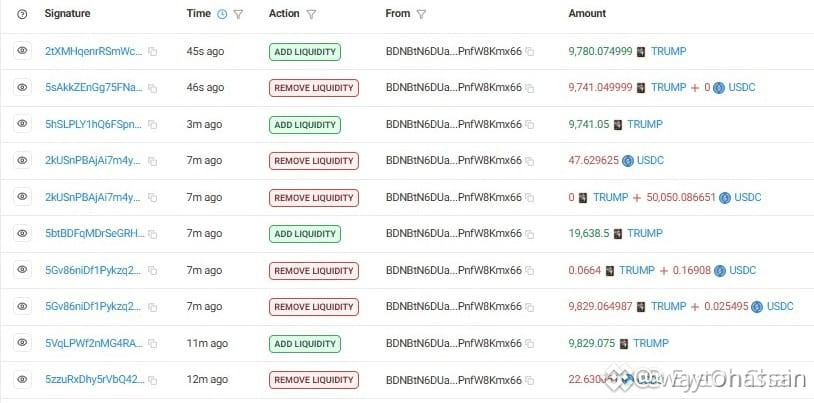Toggle the Time column clock format icon
Viewport: 814px width, 403px height.
(x=222, y=15)
